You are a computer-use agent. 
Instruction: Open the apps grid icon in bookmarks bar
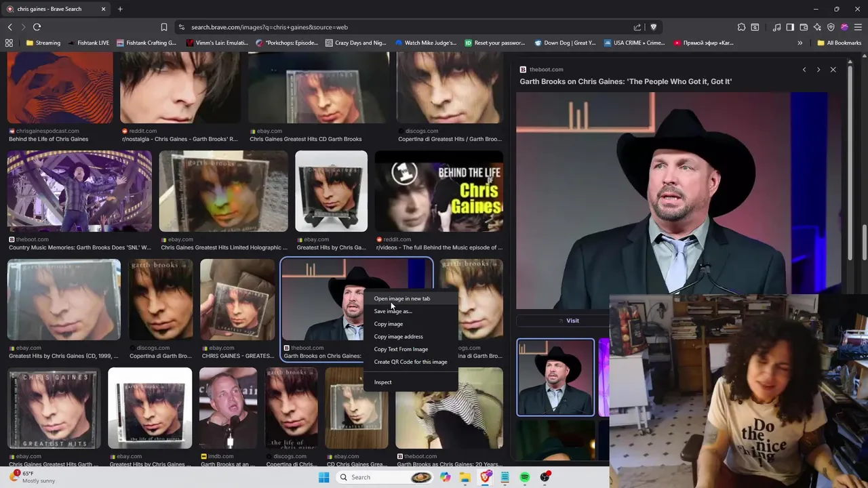(x=9, y=43)
